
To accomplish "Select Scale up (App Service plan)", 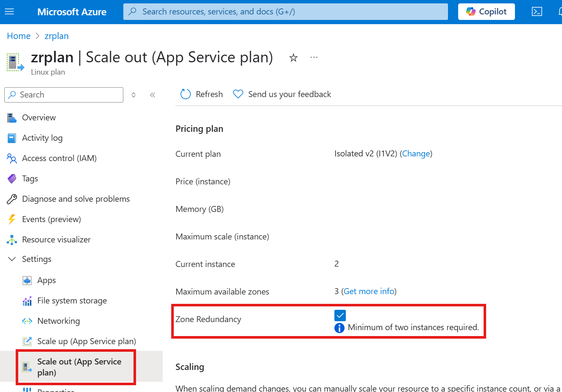I will (86, 341).
